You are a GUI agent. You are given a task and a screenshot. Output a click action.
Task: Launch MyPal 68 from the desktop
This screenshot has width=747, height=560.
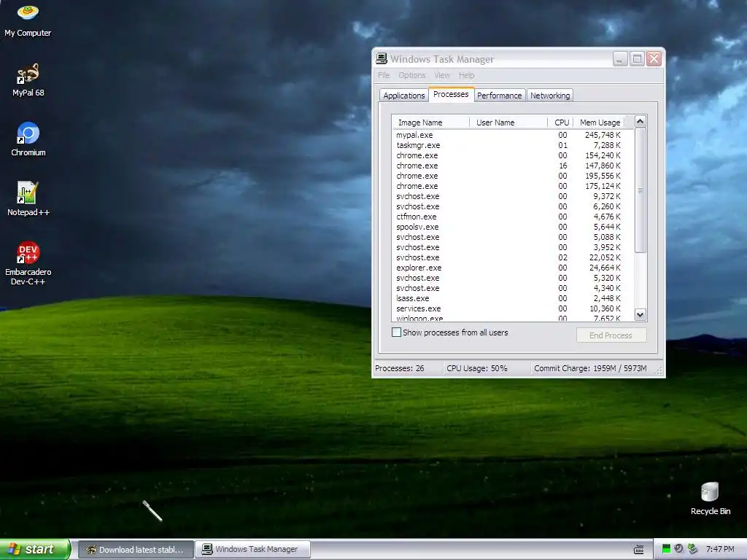click(28, 79)
